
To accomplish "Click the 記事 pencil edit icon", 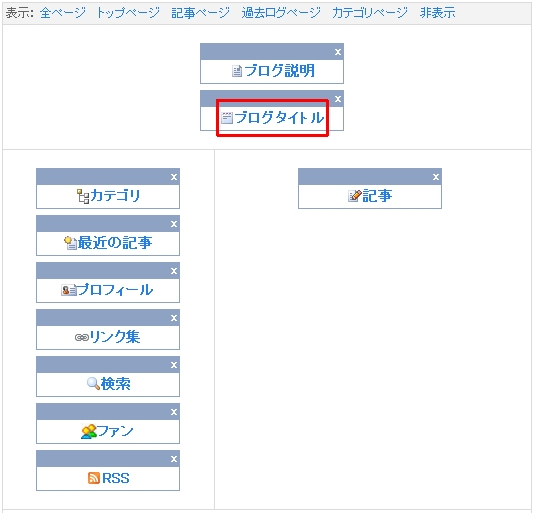I will [x=355, y=196].
